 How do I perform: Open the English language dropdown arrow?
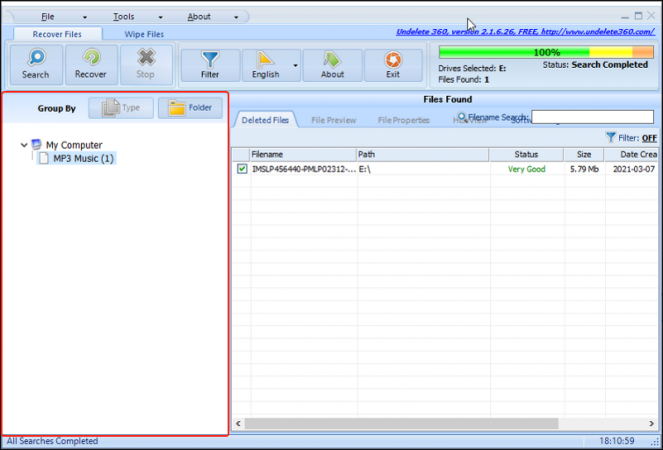coord(296,66)
